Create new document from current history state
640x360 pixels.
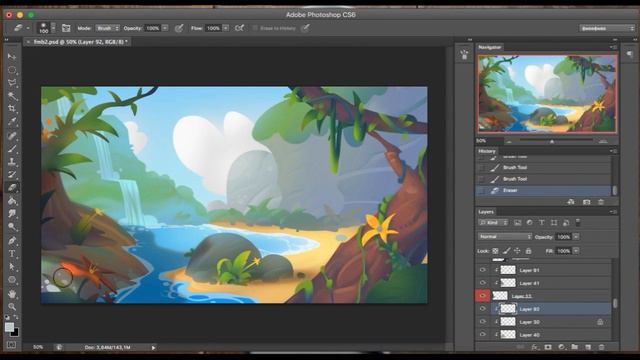(x=571, y=202)
